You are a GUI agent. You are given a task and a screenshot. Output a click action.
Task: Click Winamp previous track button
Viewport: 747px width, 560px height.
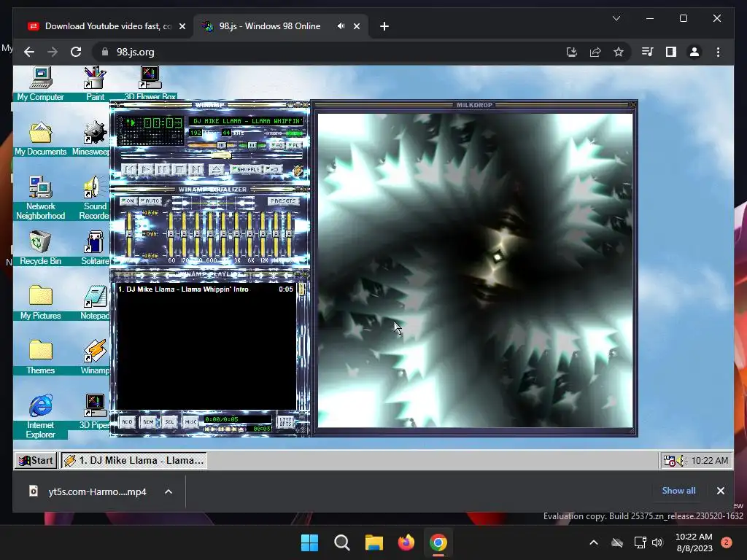click(130, 169)
